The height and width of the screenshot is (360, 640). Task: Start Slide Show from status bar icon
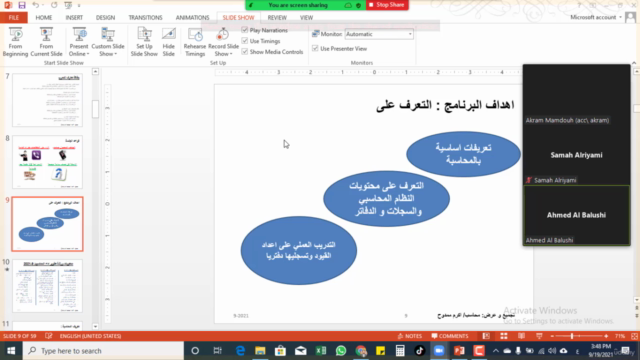pos(539,336)
